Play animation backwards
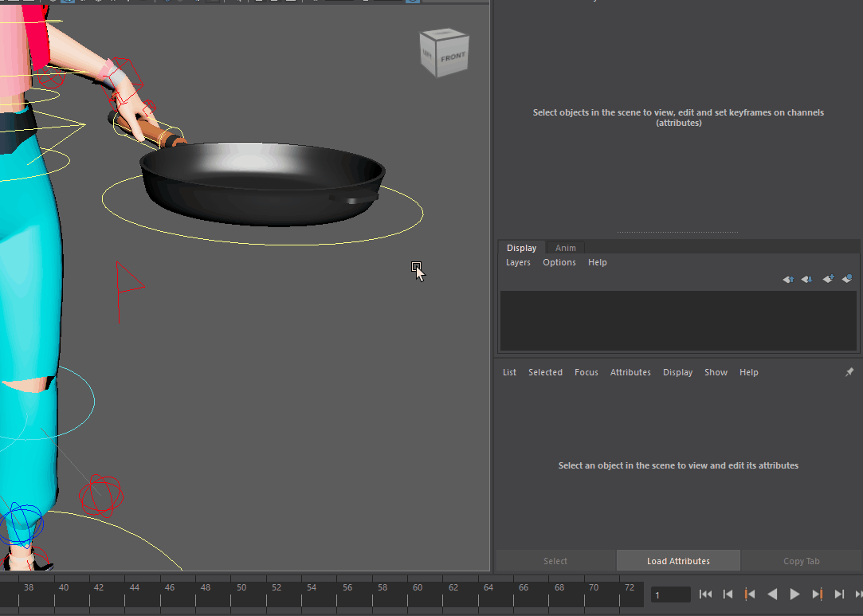 (x=771, y=594)
